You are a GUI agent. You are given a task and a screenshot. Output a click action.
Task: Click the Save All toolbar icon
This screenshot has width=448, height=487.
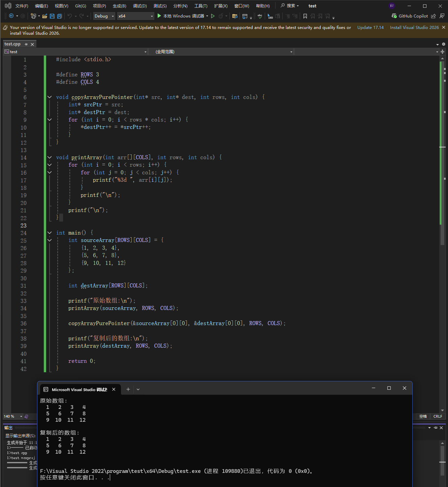point(60,16)
